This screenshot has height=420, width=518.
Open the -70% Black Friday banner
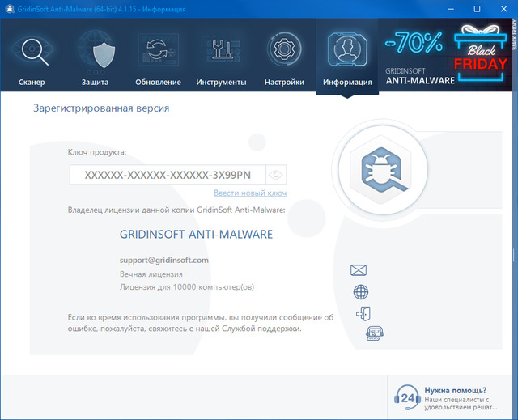click(x=444, y=54)
